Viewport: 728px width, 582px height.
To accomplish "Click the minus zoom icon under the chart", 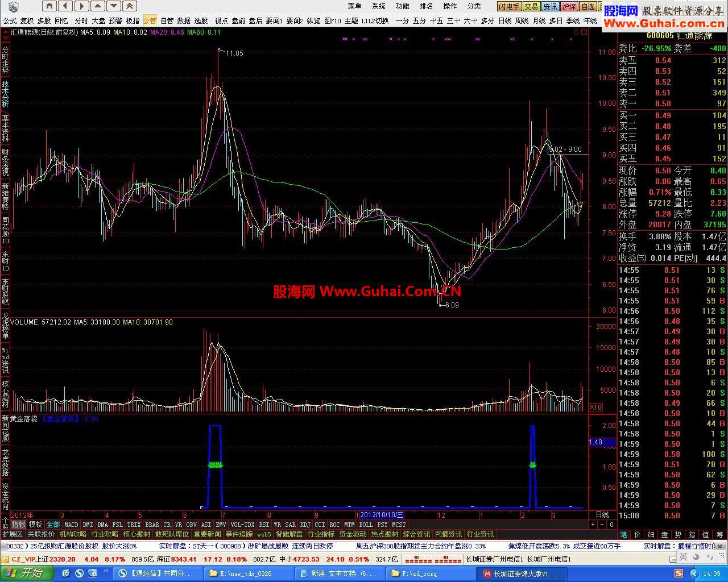I will coord(602,525).
